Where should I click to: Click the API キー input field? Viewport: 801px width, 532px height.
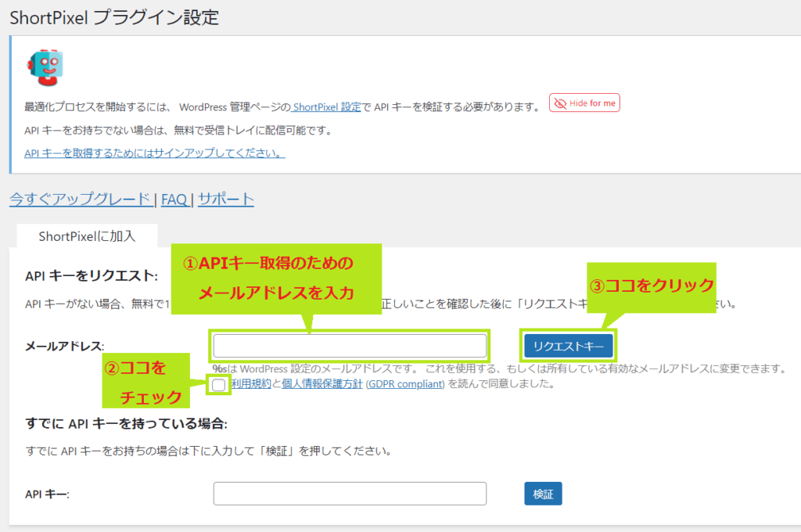coord(350,494)
